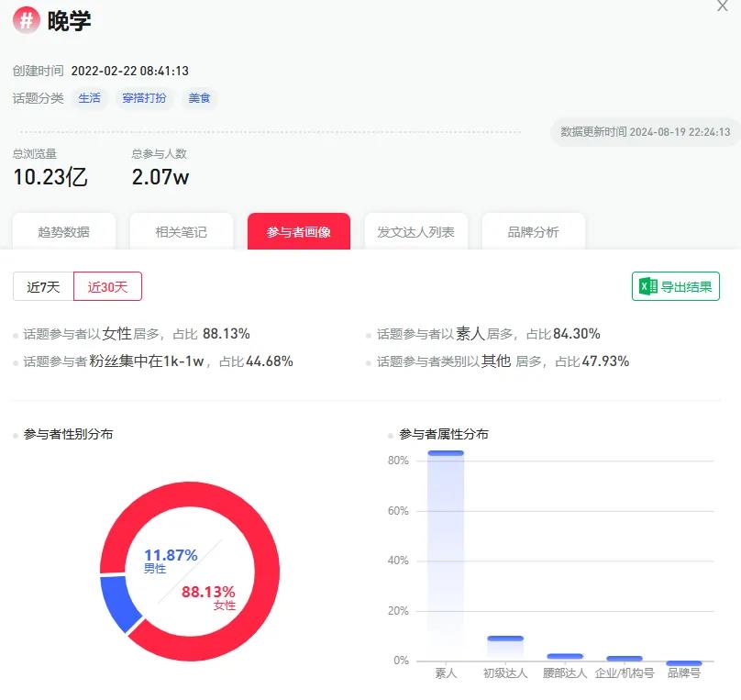Switch to the 趋势数据 tab
The image size is (741, 700).
click(63, 231)
